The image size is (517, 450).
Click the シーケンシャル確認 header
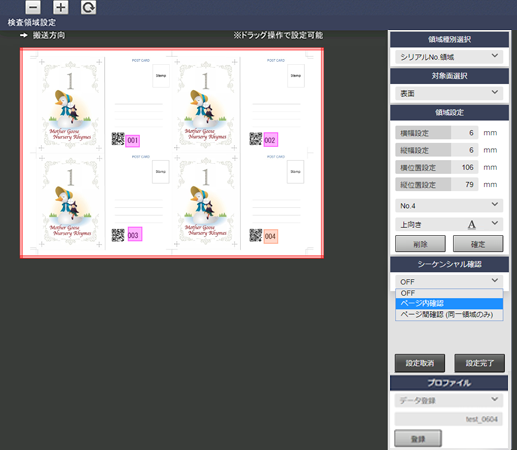pos(449,264)
